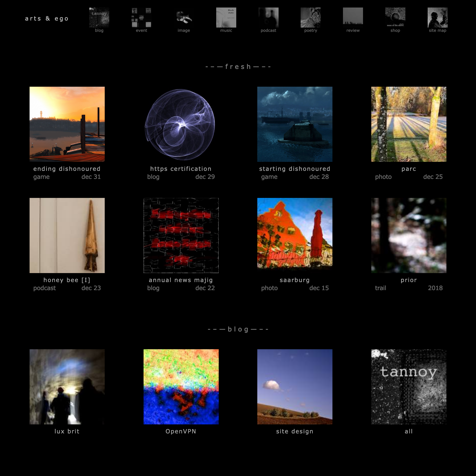Image resolution: width=476 pixels, height=476 pixels.
Task: Open the shop section icon
Action: [x=395, y=18]
